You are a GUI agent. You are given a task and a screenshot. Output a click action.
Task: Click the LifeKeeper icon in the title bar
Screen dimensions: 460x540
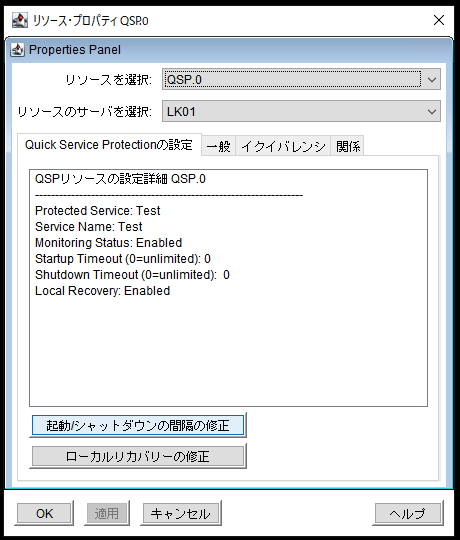[x=20, y=20]
